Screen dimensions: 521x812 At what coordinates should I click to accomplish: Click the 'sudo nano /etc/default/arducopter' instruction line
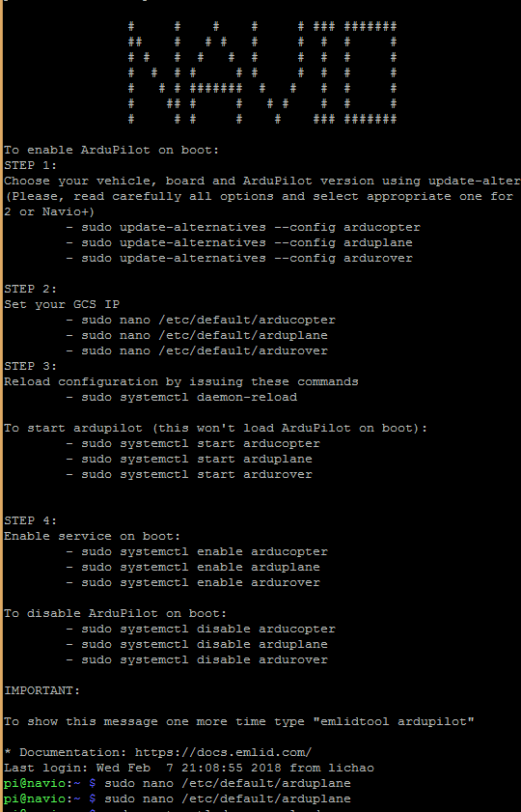[x=201, y=320]
